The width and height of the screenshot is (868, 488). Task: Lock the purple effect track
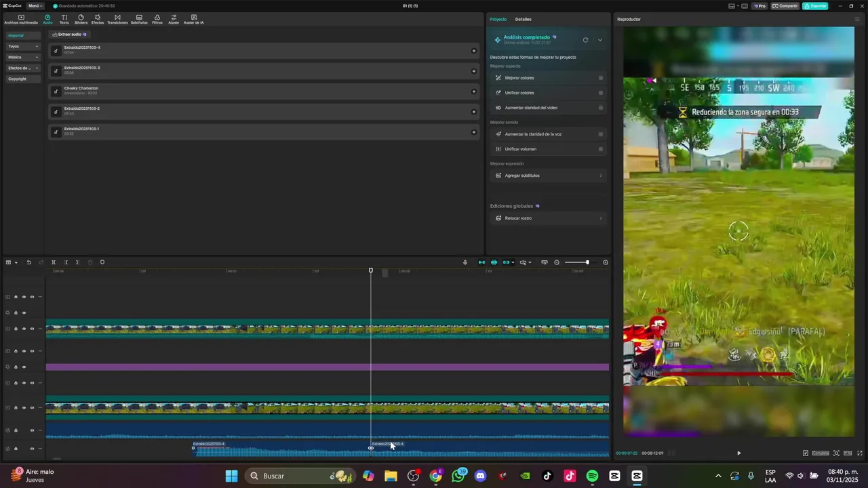(16, 367)
